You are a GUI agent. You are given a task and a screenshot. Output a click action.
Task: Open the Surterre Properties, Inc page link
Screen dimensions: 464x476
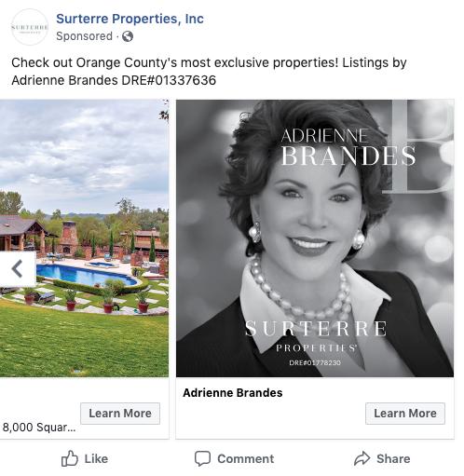[130, 19]
